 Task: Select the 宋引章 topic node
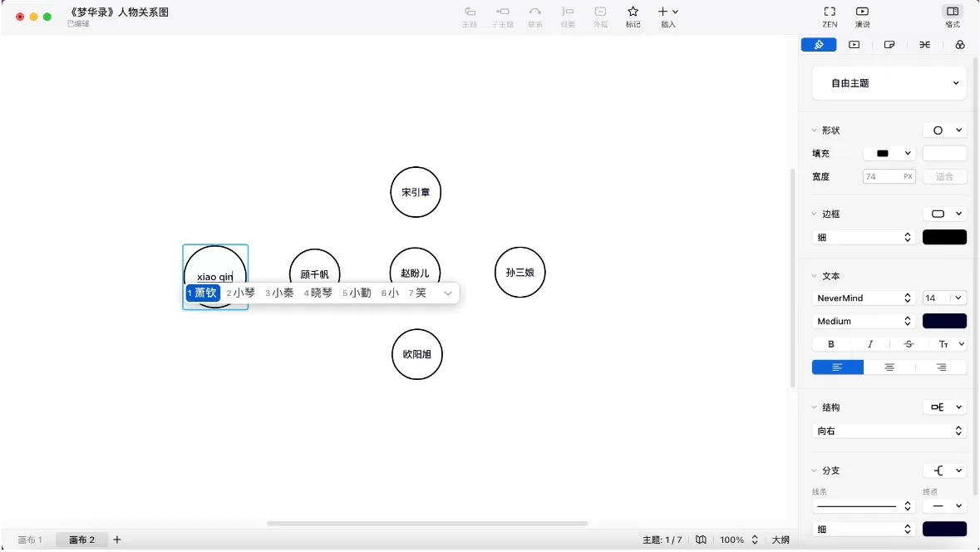click(x=416, y=193)
